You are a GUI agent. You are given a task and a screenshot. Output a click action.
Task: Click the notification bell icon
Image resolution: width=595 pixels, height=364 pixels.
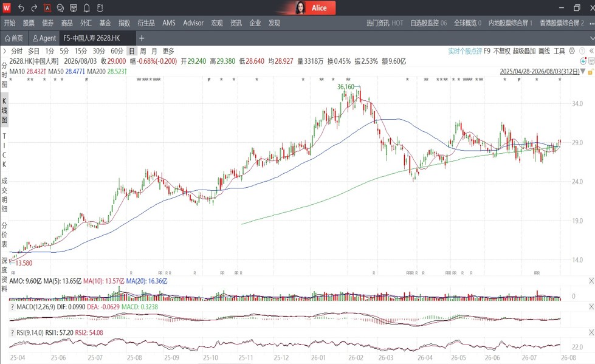87,8
